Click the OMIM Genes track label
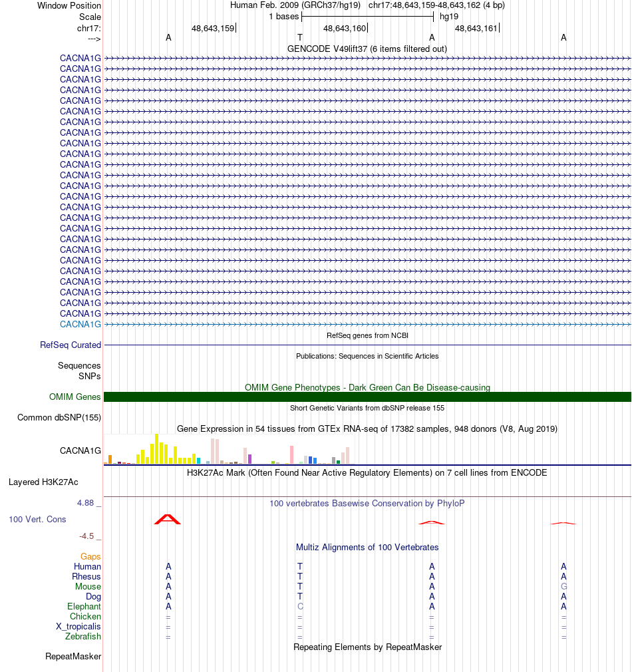The height and width of the screenshot is (672, 632). 75,397
